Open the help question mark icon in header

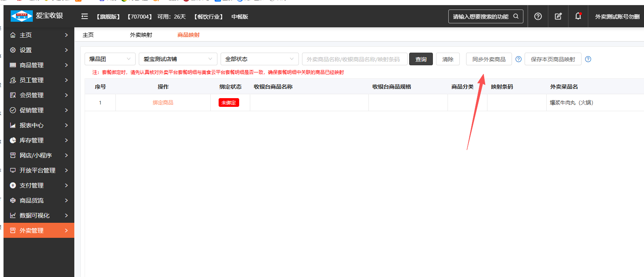[x=538, y=16]
